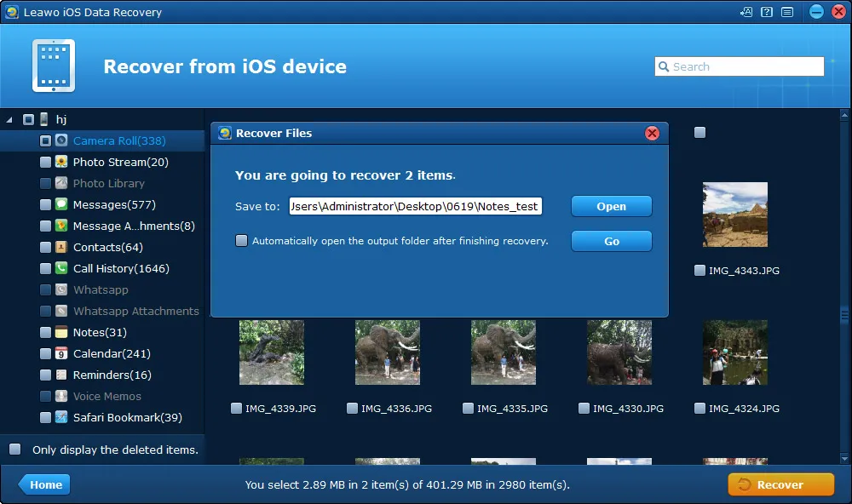Select the Messages speech bubble icon
Image resolution: width=852 pixels, height=504 pixels.
(x=61, y=204)
